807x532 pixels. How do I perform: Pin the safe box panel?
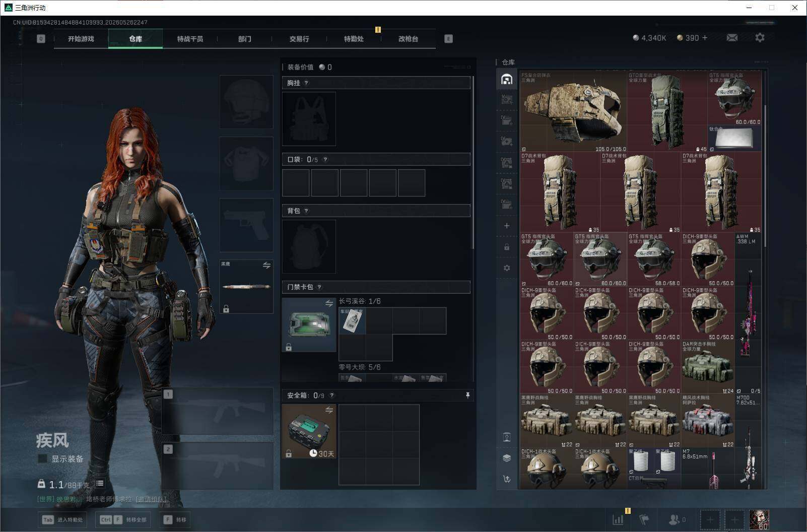click(467, 395)
